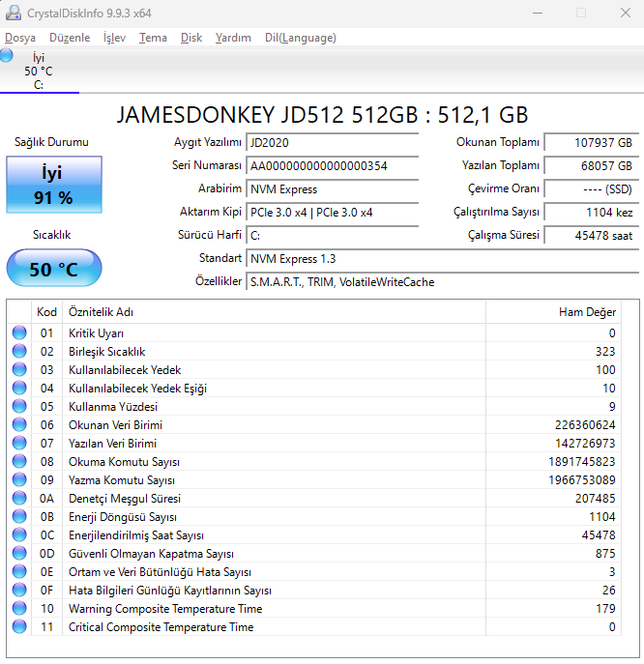
Task: Open the Tema menu
Action: coord(153,38)
